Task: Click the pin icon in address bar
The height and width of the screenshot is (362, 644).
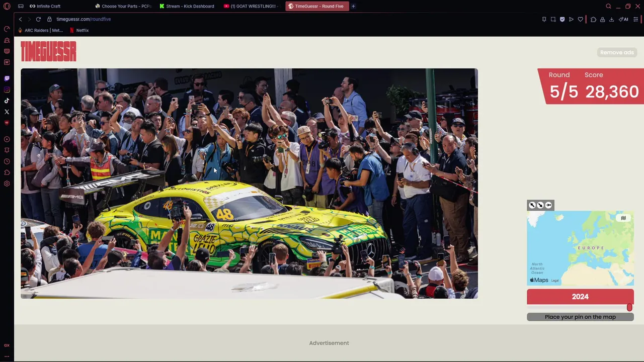Action: pyautogui.click(x=544, y=19)
